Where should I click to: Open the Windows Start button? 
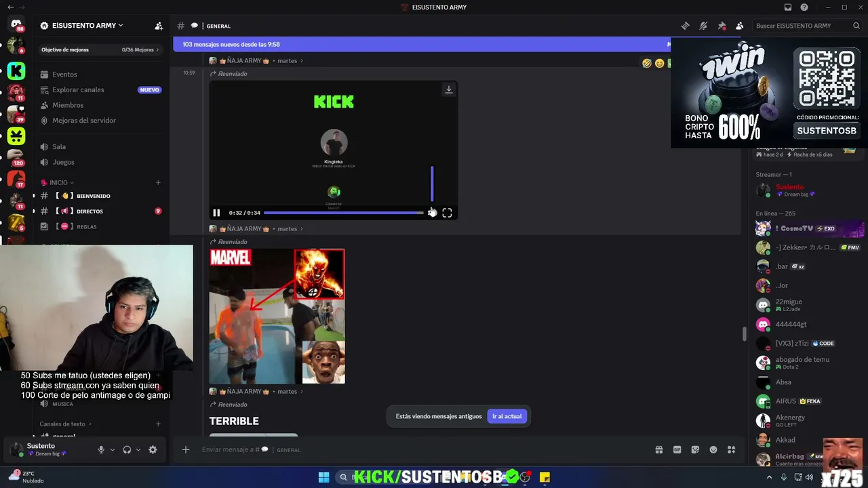[x=323, y=477]
